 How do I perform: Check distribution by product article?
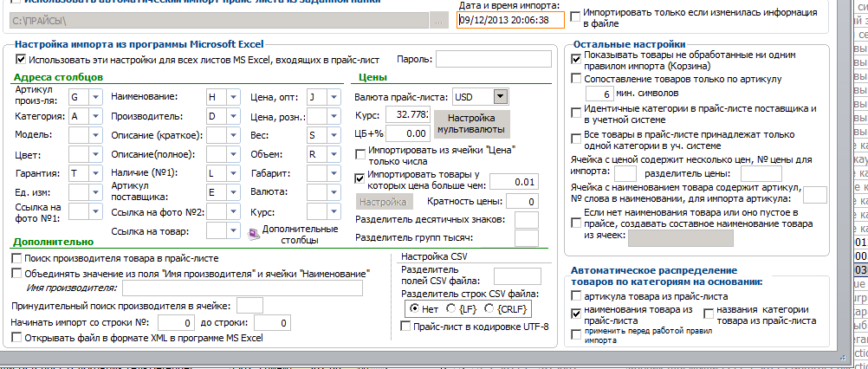coord(576,296)
